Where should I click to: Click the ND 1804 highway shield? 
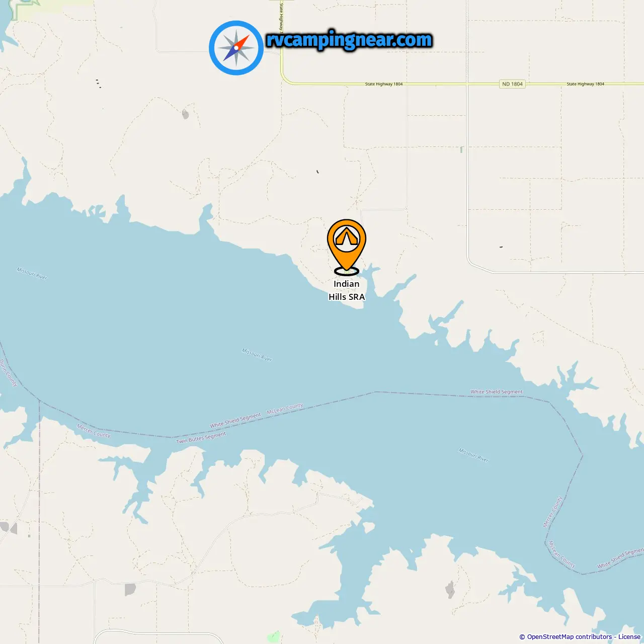pyautogui.click(x=512, y=84)
